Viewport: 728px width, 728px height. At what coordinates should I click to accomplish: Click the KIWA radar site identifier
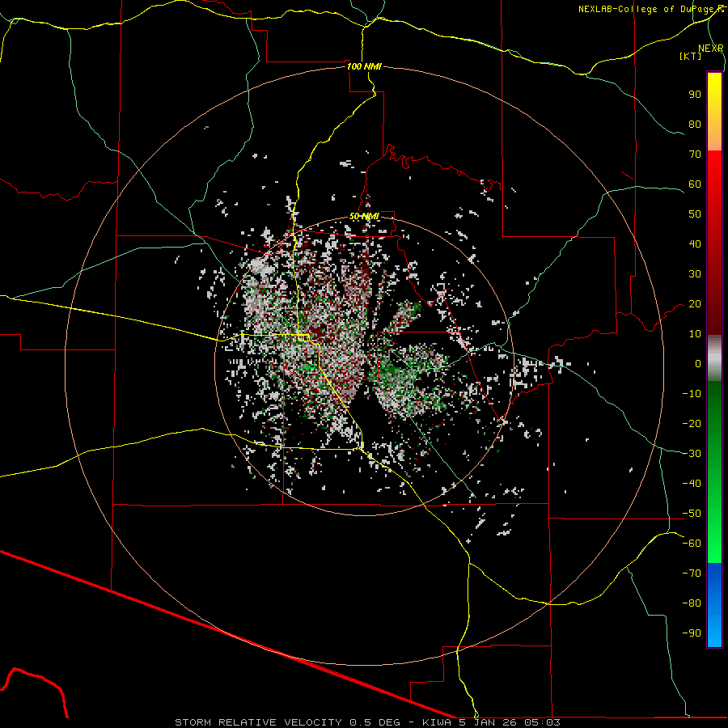point(437,722)
